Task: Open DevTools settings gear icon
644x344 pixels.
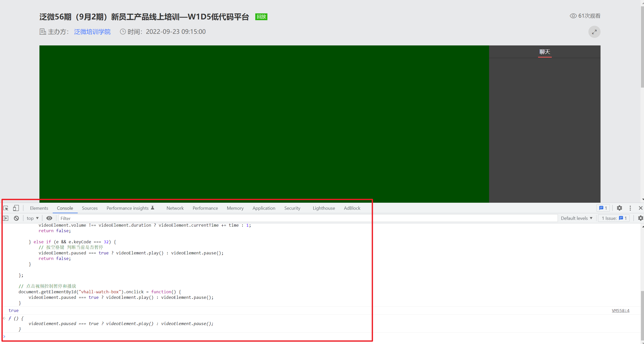Action: pos(619,208)
